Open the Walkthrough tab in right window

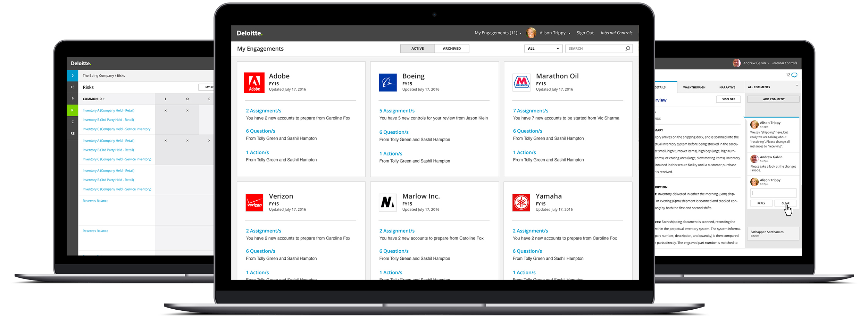point(694,87)
